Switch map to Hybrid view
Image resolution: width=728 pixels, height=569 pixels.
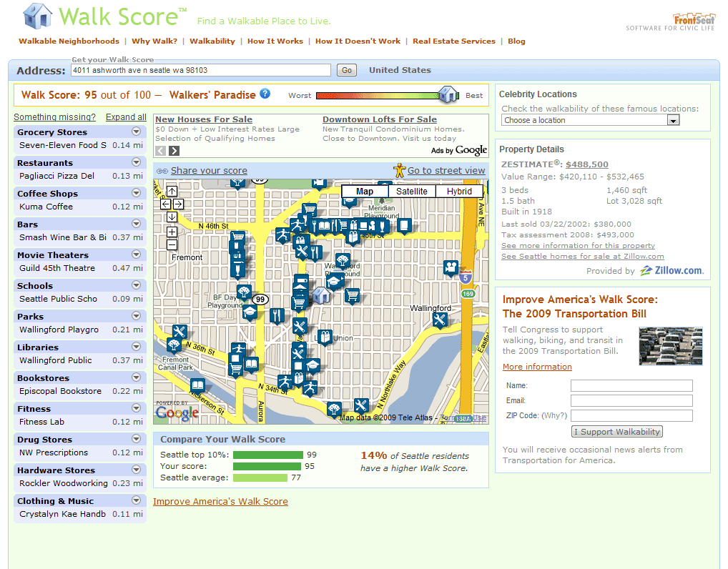click(x=459, y=191)
